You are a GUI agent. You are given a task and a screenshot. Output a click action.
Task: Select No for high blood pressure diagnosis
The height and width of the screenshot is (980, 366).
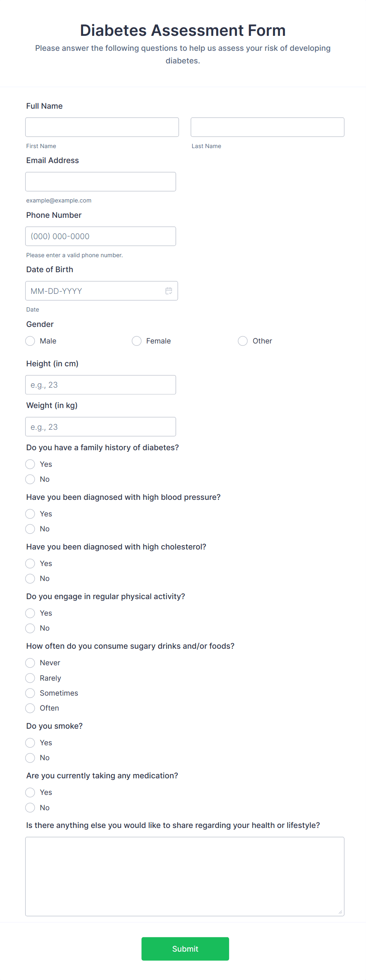pos(30,529)
